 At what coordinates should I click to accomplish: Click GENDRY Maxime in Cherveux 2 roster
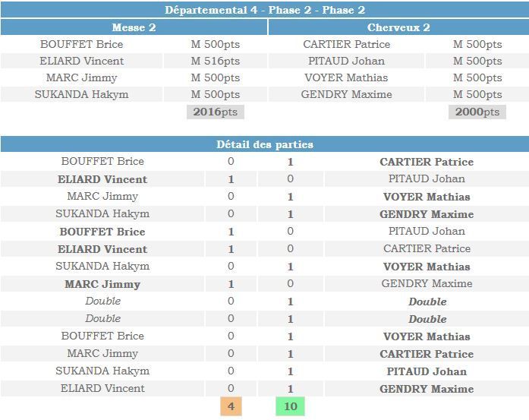347,94
